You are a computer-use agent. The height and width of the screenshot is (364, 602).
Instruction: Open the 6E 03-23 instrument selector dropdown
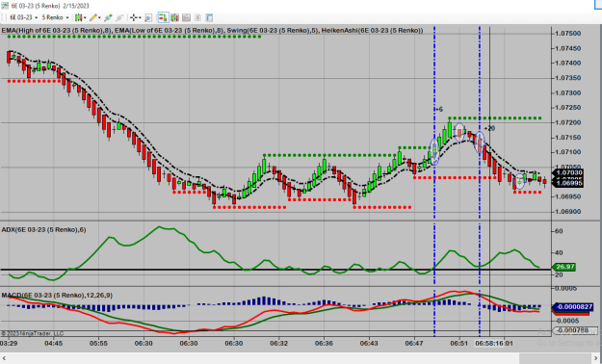click(23, 17)
